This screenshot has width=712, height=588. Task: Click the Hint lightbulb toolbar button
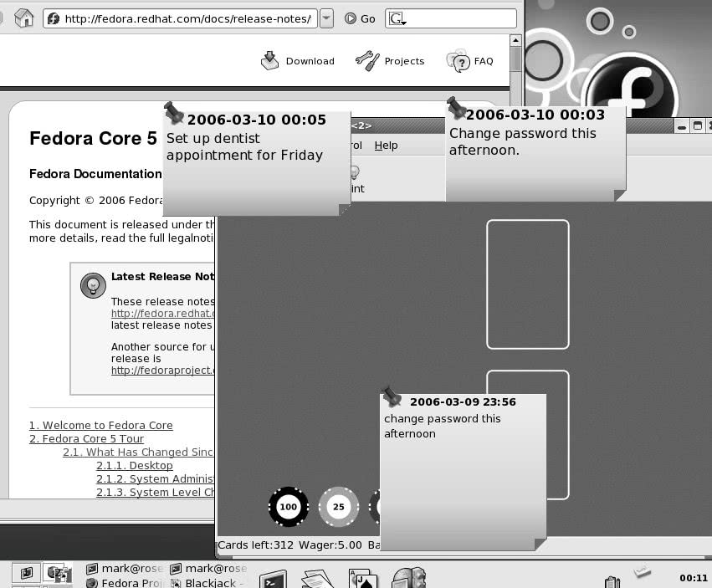coord(356,180)
